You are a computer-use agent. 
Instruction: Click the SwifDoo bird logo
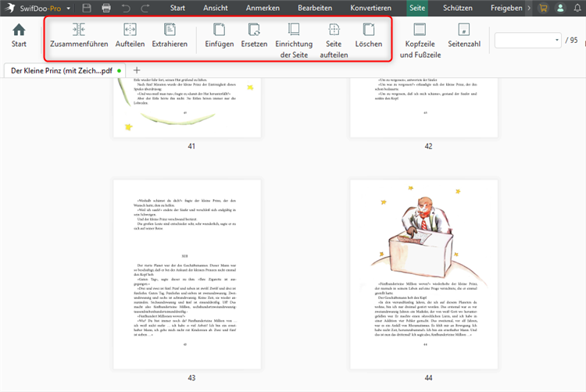pyautogui.click(x=9, y=8)
